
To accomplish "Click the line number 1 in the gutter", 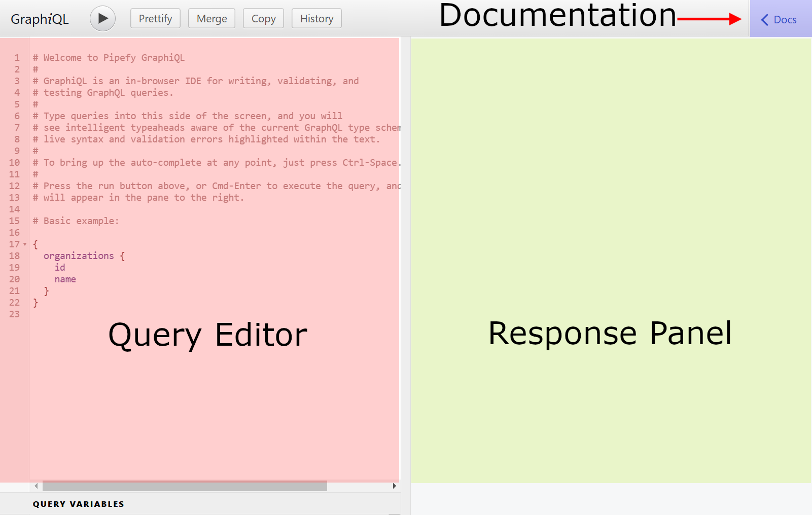I will (17, 58).
